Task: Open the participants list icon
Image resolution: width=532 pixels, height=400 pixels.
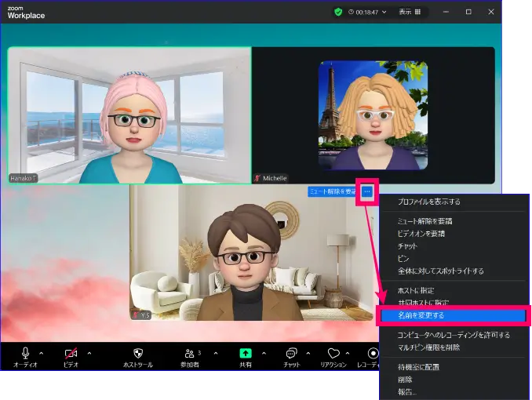Action: point(189,354)
